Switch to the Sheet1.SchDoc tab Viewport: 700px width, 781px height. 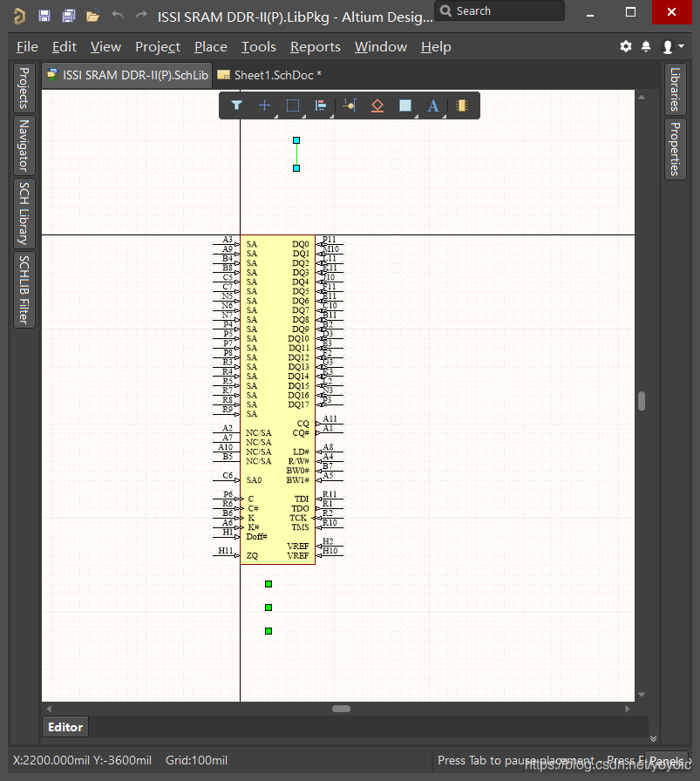tap(269, 75)
